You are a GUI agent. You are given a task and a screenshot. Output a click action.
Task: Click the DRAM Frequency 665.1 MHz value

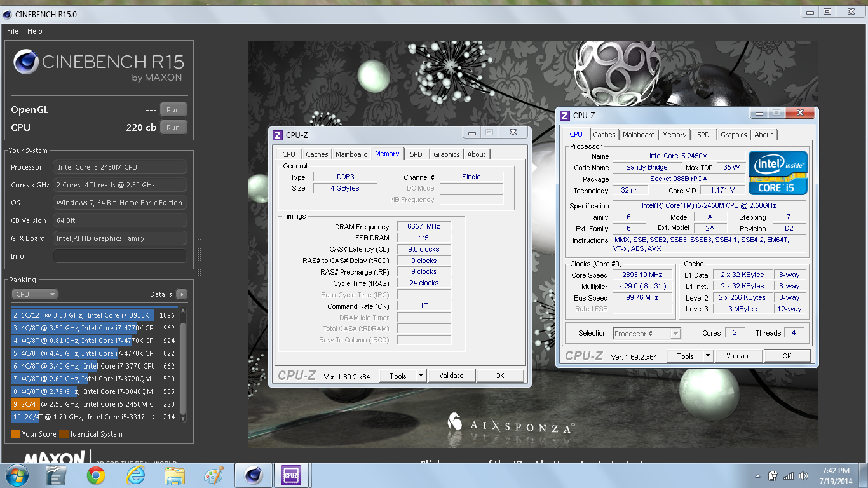pos(424,226)
